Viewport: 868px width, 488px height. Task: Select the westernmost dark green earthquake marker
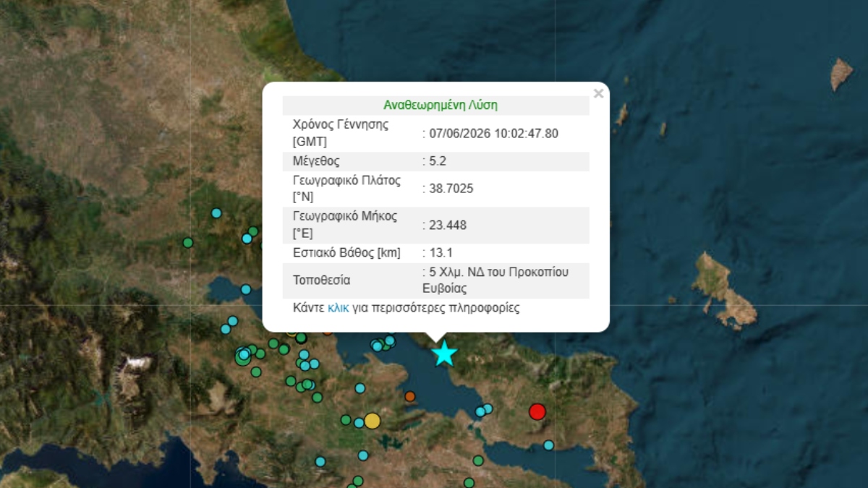pyautogui.click(x=188, y=242)
